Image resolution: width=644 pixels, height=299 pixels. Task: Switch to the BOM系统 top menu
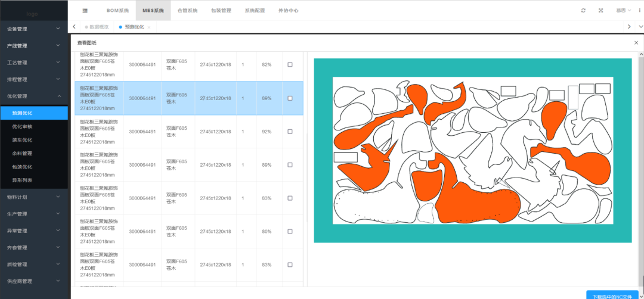[x=117, y=10]
